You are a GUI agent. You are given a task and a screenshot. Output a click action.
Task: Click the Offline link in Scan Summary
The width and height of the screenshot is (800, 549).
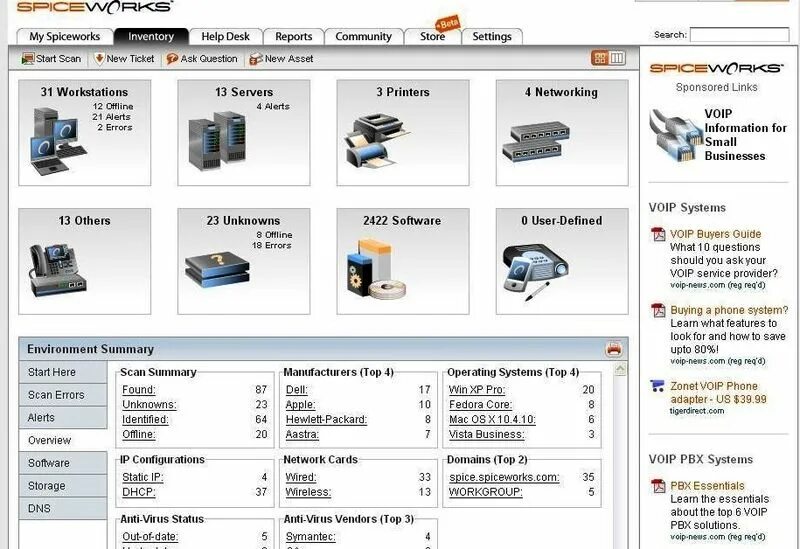(x=139, y=434)
